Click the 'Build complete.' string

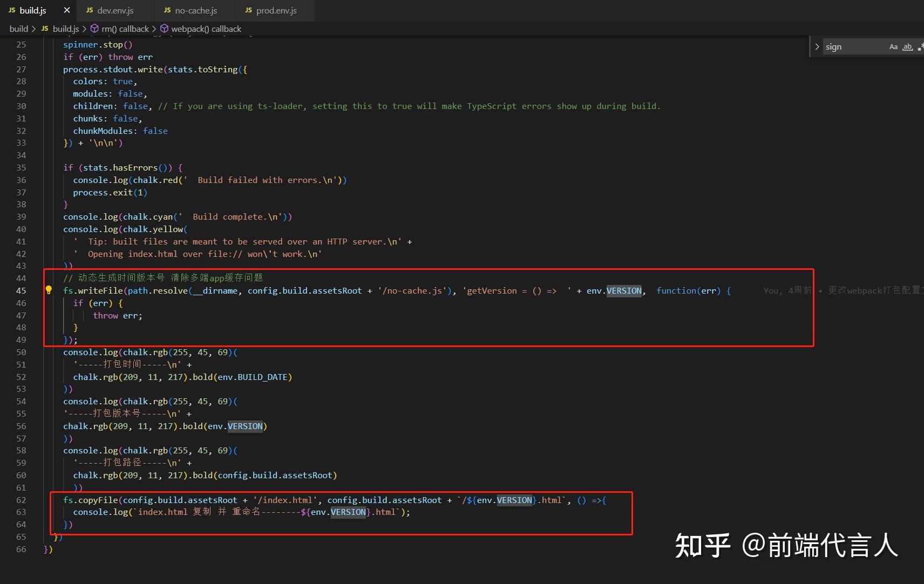point(230,216)
